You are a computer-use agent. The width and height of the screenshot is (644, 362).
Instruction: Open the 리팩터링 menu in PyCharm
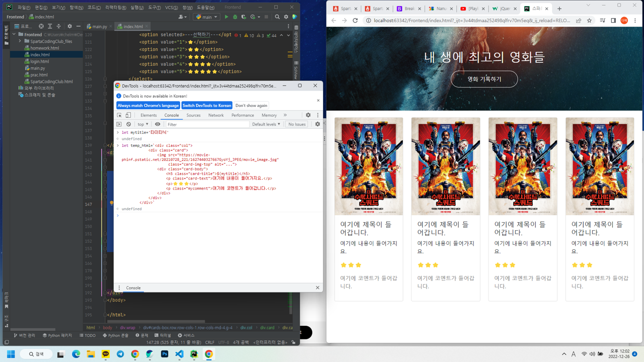(116, 8)
